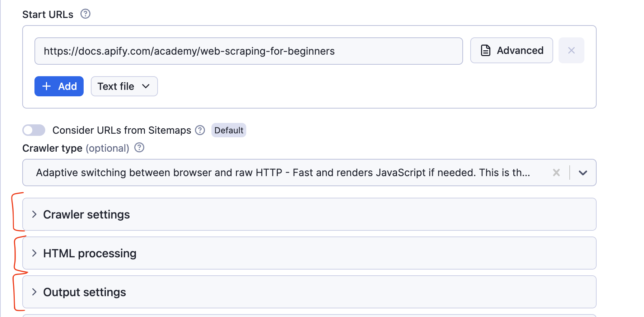
Task: Click the chevron arrow in the Crawler type field
Action: tap(583, 173)
